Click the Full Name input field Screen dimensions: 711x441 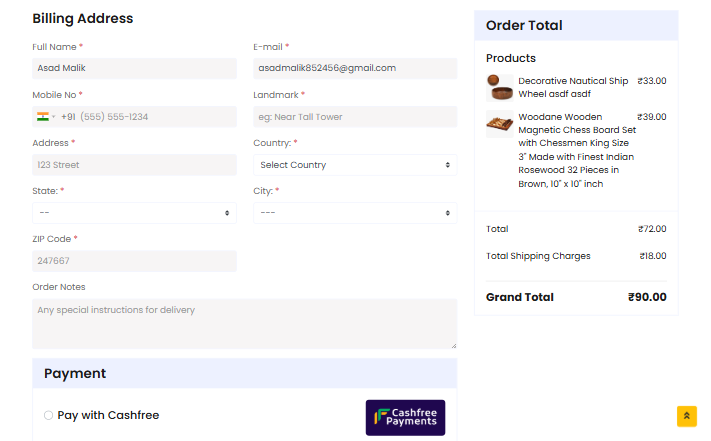134,68
